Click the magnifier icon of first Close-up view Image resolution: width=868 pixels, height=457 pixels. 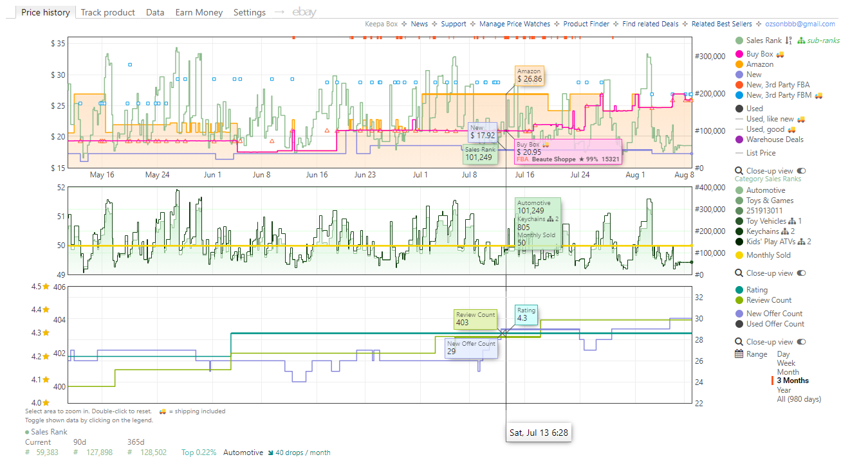click(x=739, y=171)
